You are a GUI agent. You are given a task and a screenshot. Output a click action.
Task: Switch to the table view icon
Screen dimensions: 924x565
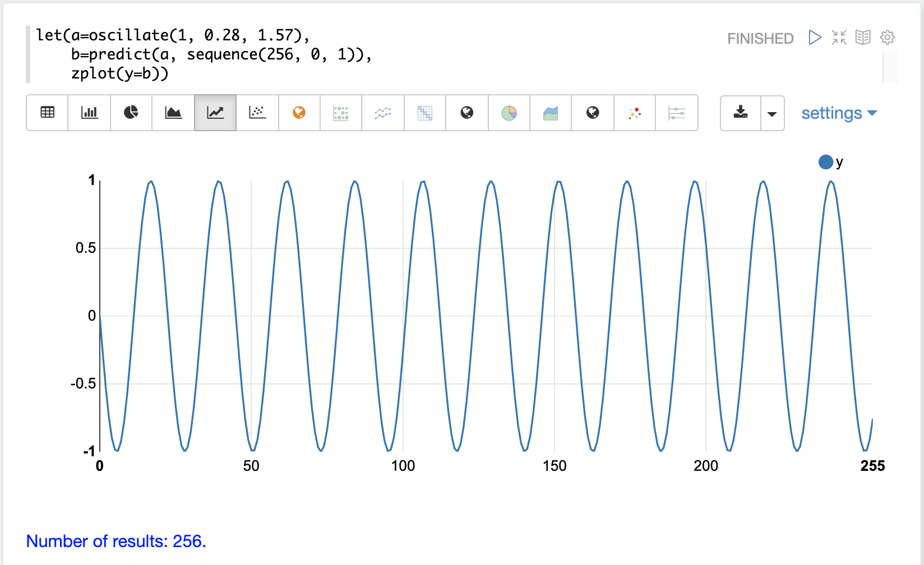(x=48, y=113)
